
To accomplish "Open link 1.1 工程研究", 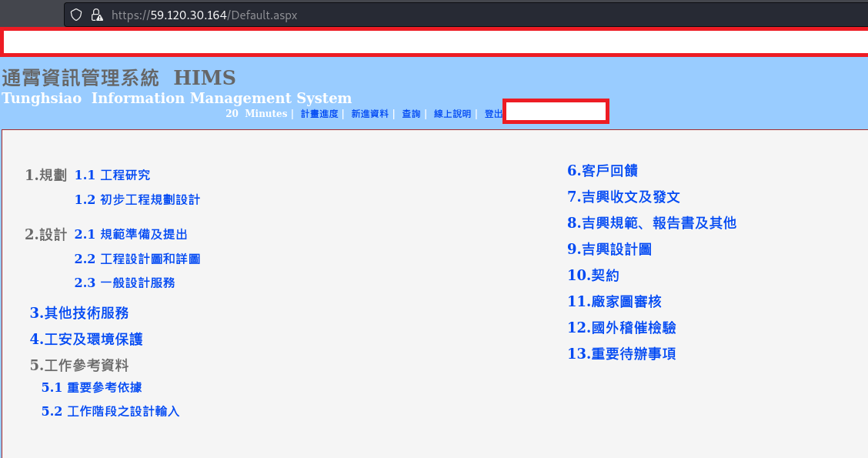I will (112, 175).
